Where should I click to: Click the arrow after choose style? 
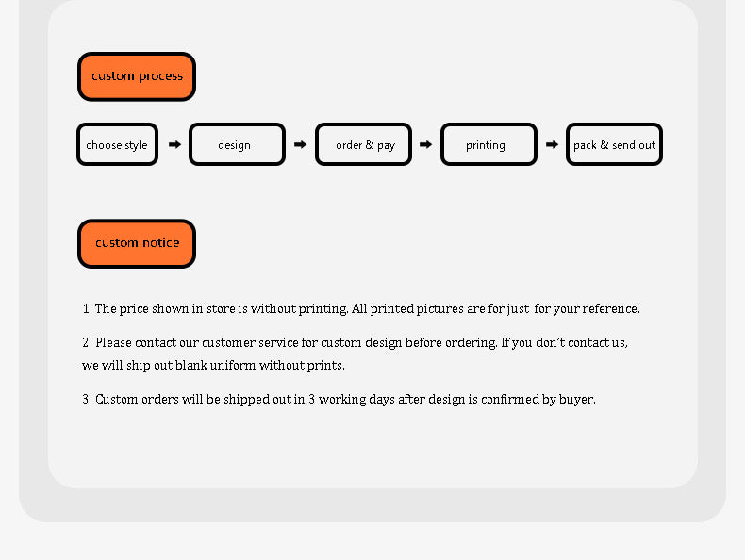click(x=174, y=144)
